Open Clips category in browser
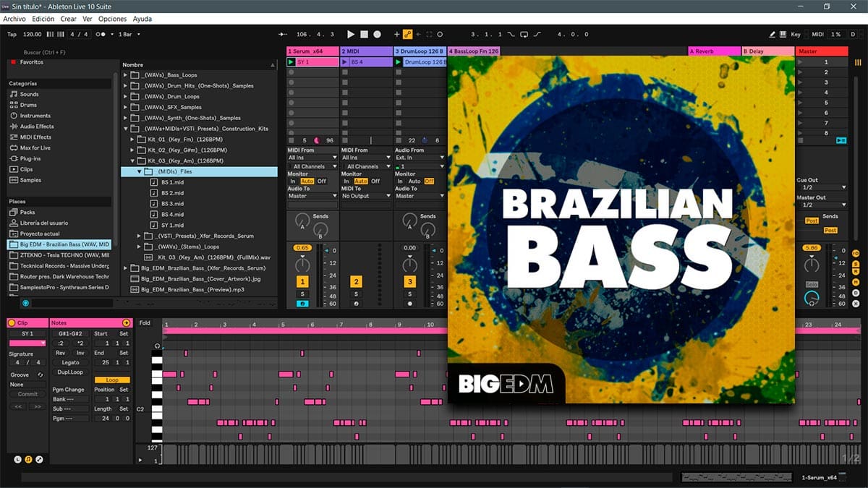868x488 pixels. click(x=27, y=169)
